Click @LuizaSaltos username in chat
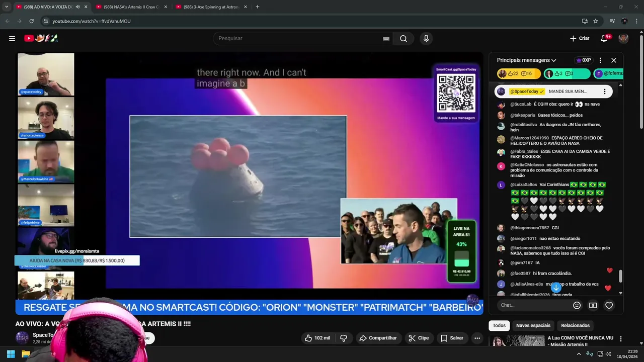644x362 pixels. tap(524, 185)
